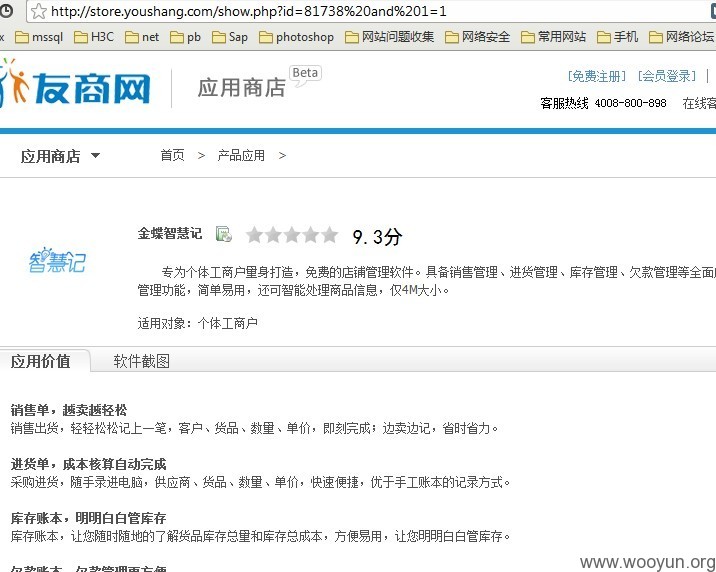Click the line starting with 采购进货
The image size is (716, 572).
(x=261, y=482)
